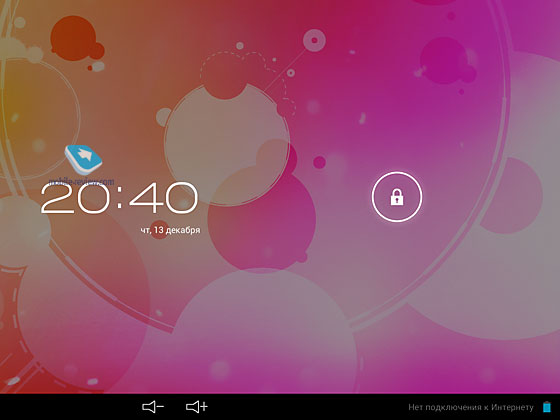This screenshot has width=560, height=420.
Task: Tap the colon separator in the clock
Action: (120, 198)
